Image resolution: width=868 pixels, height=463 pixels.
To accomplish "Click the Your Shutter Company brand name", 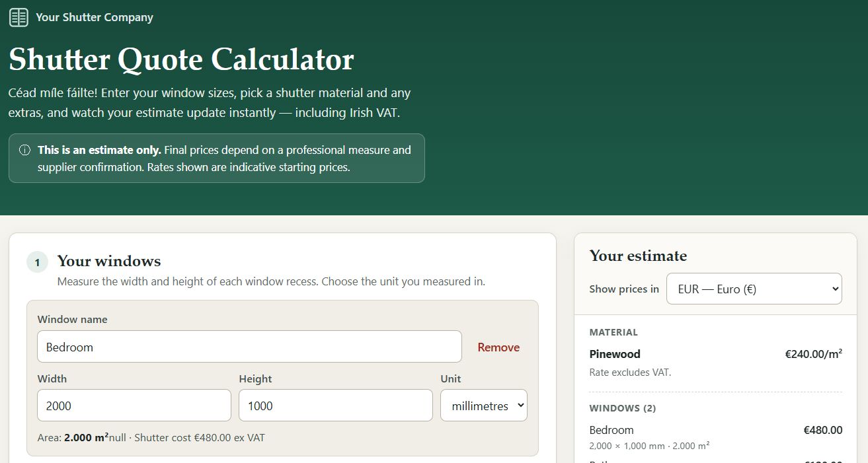I will 95,17.
